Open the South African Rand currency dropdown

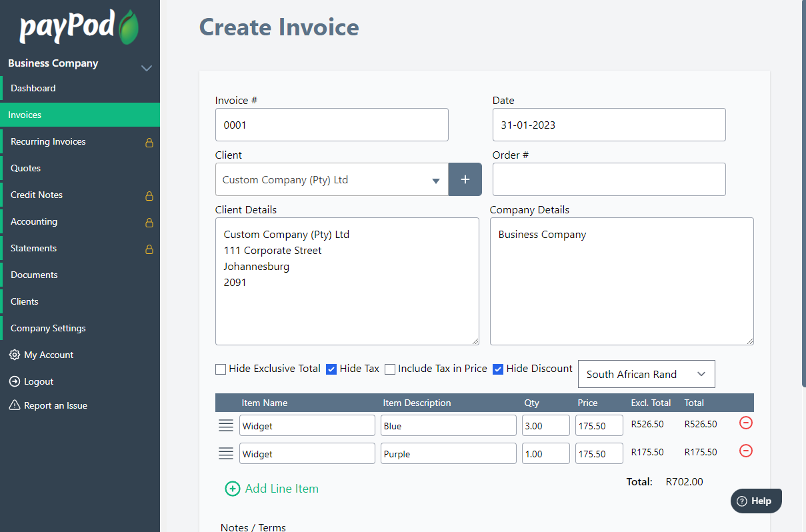click(647, 374)
